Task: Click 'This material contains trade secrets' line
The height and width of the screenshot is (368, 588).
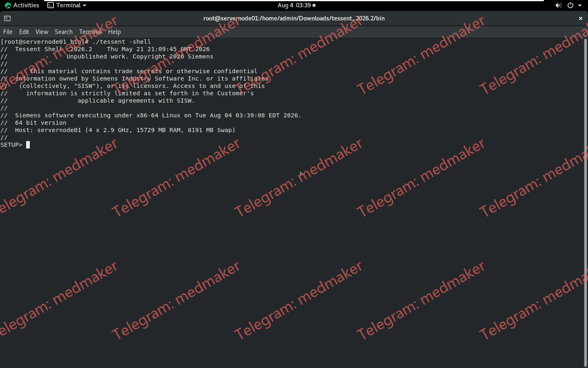Action: point(143,71)
